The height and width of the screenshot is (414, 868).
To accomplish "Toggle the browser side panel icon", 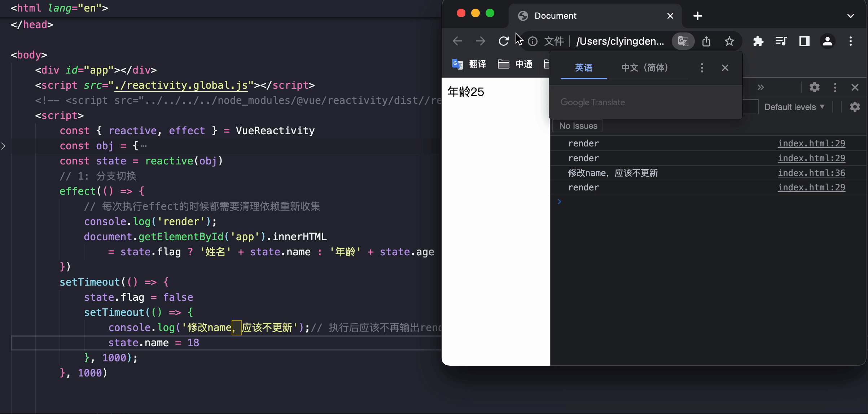I will pyautogui.click(x=804, y=41).
